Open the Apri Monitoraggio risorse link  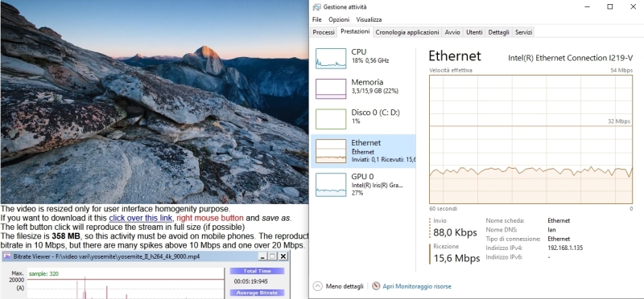point(417,286)
